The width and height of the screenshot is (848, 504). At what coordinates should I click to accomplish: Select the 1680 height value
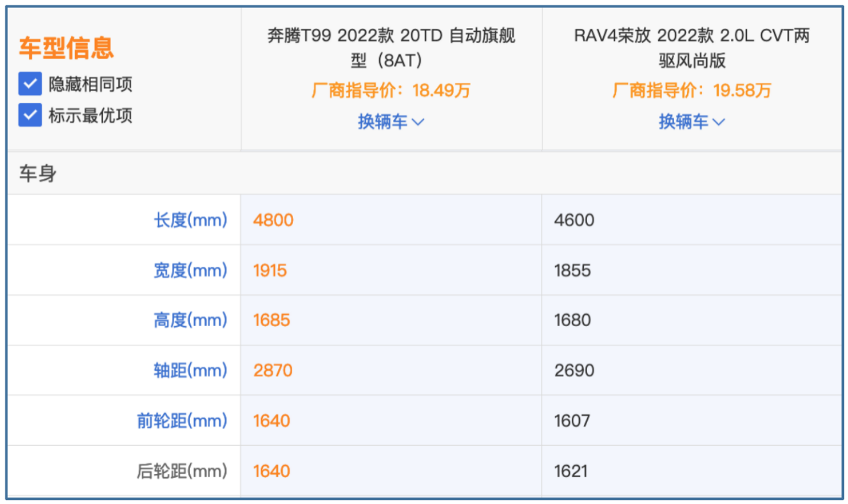(x=573, y=320)
